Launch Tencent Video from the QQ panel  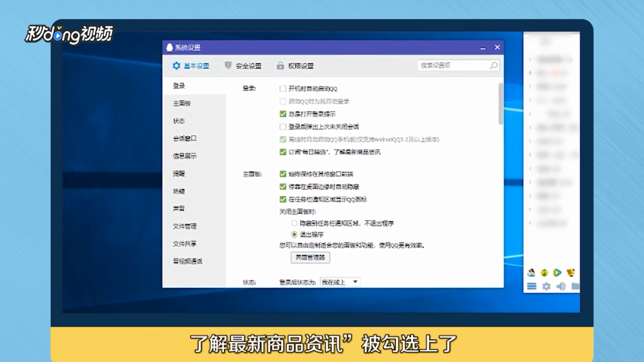click(x=557, y=273)
